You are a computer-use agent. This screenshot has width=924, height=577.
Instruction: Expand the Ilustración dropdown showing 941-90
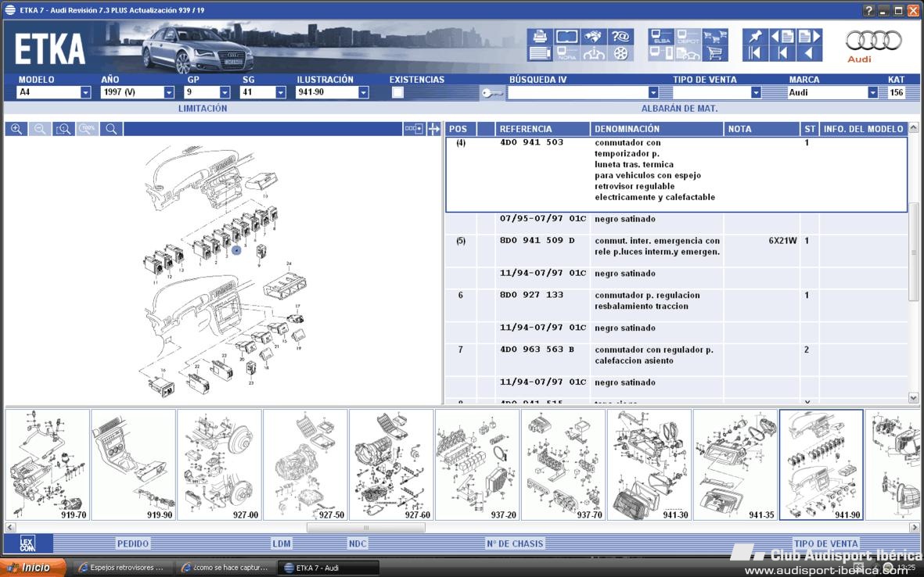point(364,92)
